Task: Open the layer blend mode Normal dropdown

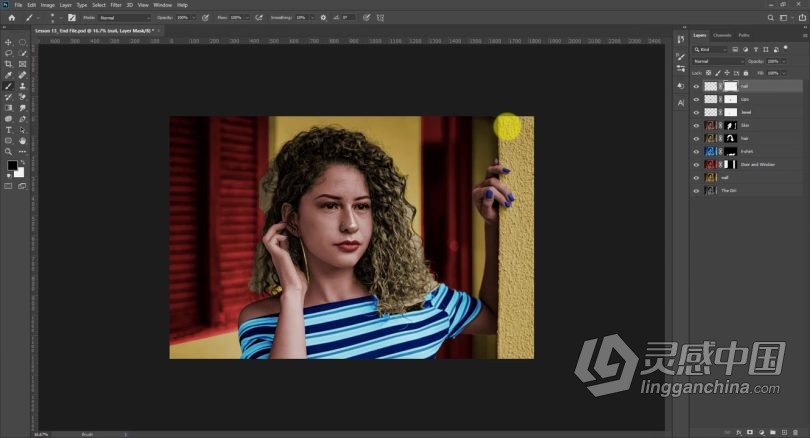Action: [x=719, y=61]
